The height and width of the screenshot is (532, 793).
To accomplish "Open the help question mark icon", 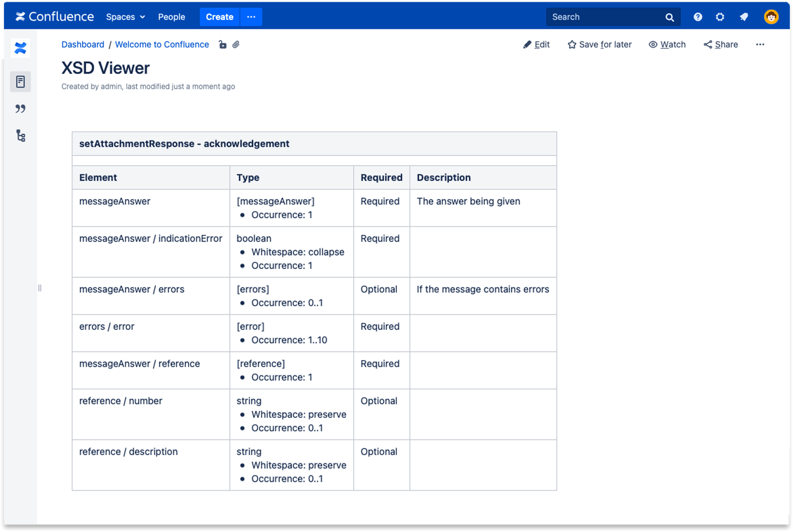I will [697, 17].
